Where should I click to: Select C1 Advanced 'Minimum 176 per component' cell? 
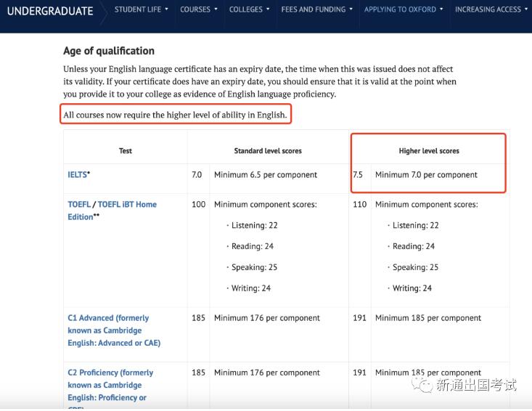click(x=266, y=318)
